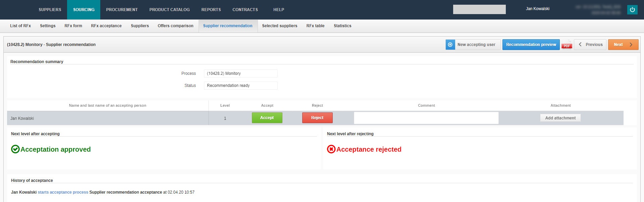This screenshot has height=202, width=644.
Task: Switch to the Offers comparison tab
Action: click(x=175, y=26)
